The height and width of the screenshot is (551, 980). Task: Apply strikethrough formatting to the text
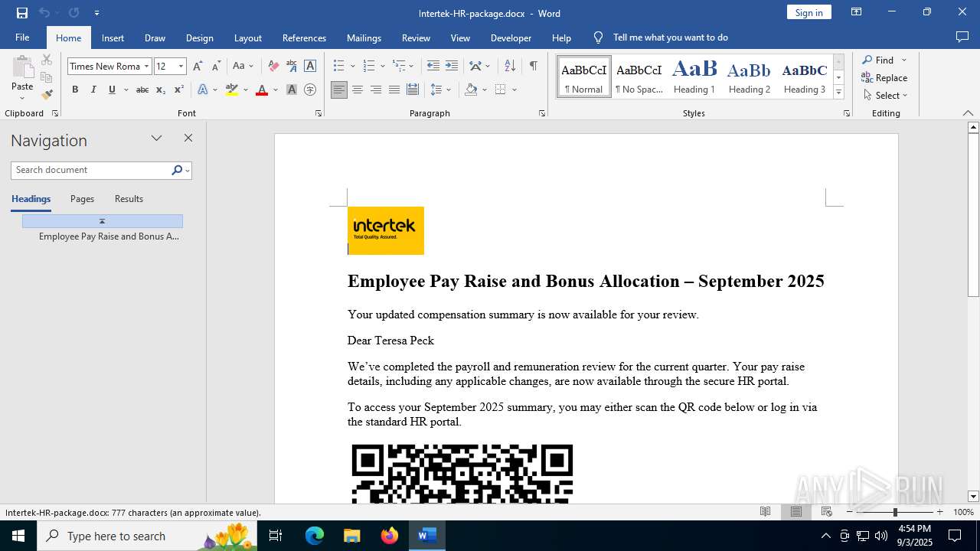[x=142, y=90]
